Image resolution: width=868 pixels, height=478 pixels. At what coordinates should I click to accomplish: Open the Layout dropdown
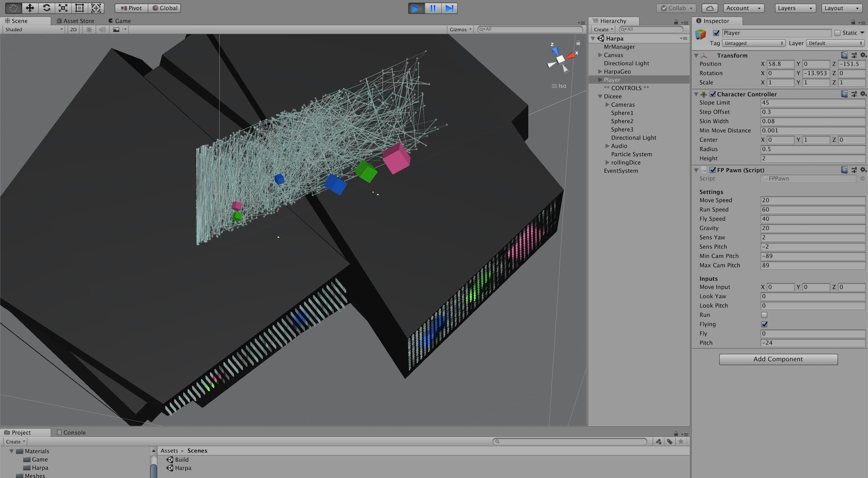pyautogui.click(x=842, y=8)
